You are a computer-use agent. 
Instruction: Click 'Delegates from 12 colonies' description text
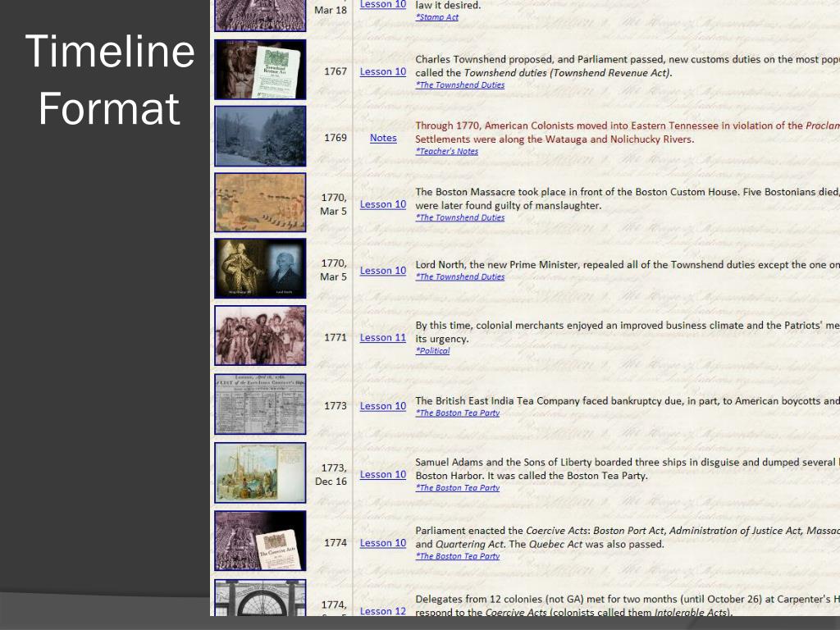point(628,606)
